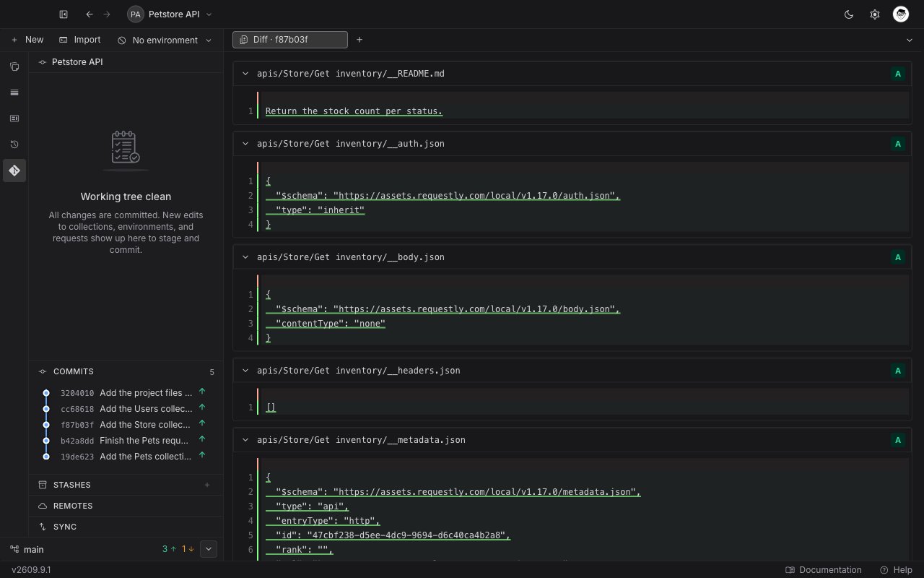
Task: Click the "entryType": "http" line
Action: click(x=323, y=521)
